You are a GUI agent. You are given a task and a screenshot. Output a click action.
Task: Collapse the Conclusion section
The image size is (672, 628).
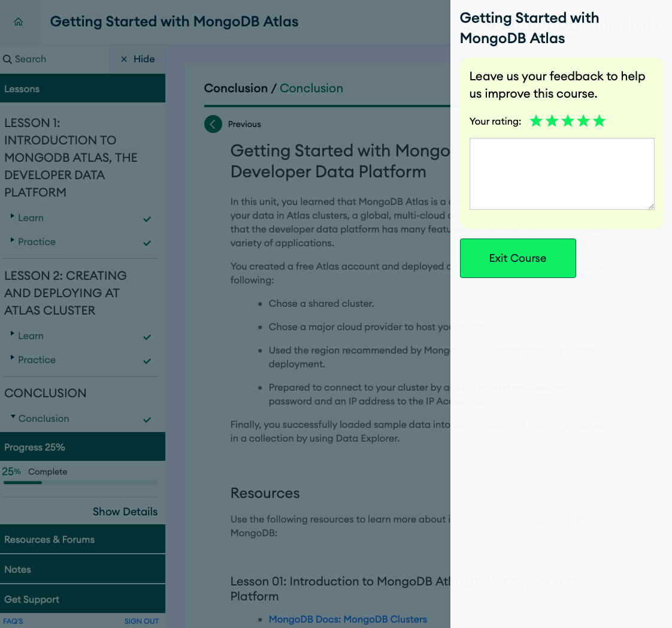click(x=13, y=416)
